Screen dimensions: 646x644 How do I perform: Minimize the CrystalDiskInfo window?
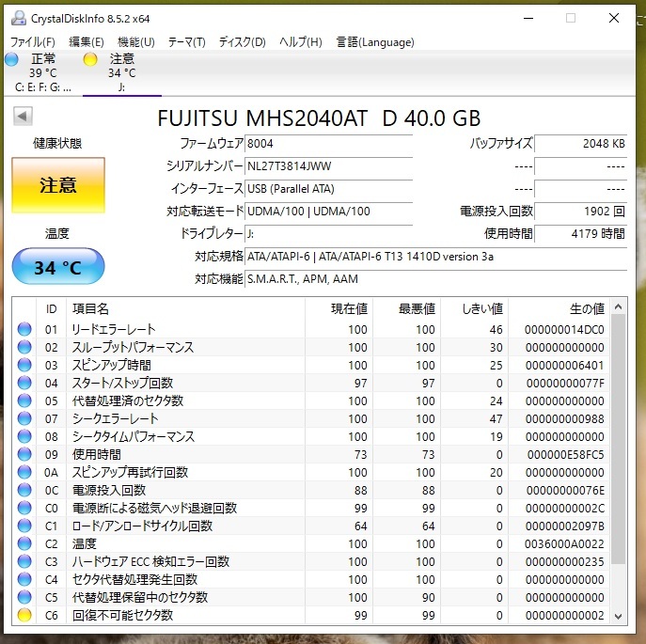528,18
